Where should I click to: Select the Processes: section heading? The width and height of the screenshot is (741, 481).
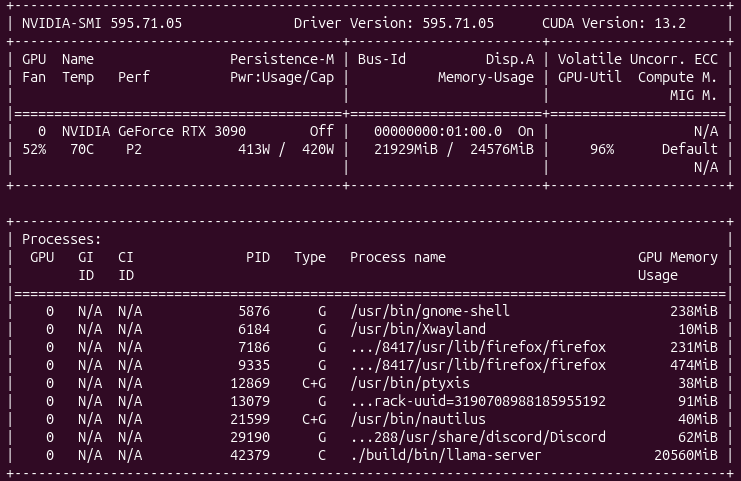(x=62, y=239)
